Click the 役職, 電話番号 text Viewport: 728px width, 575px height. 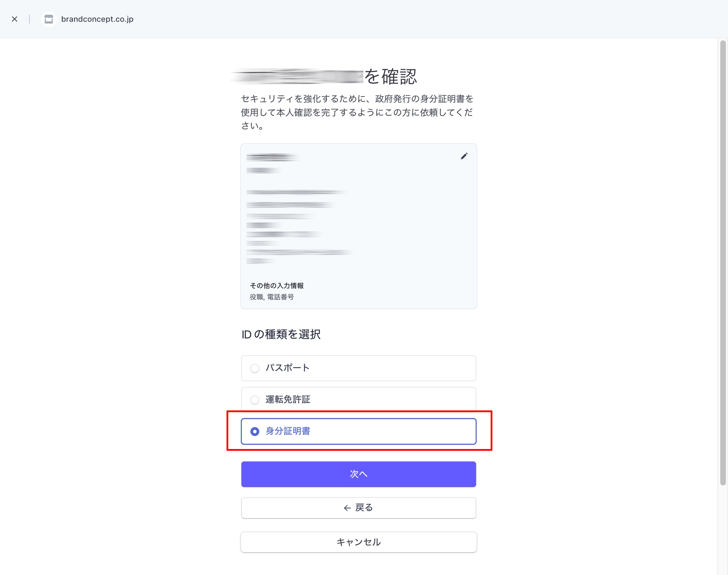[272, 297]
